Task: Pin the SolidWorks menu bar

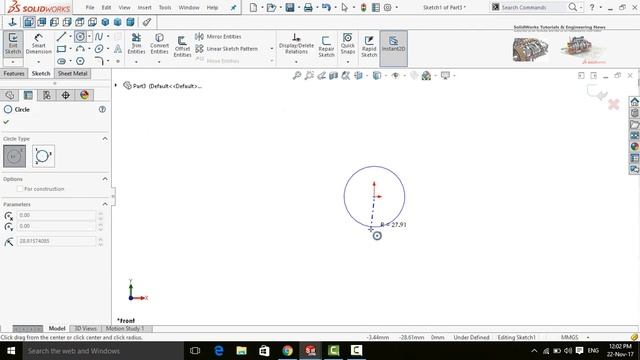Action: [233, 7]
